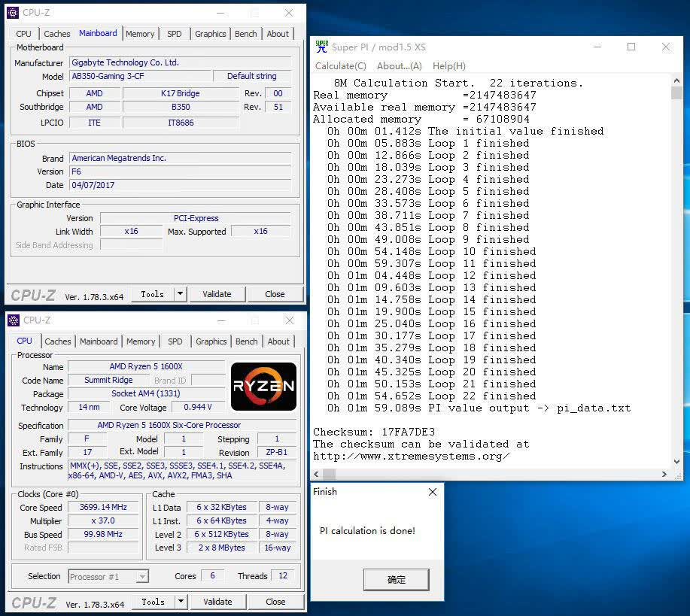Click the horizontal scrollbar thumb in Super PI
Viewport: 690px width, 616px height.
click(329, 475)
